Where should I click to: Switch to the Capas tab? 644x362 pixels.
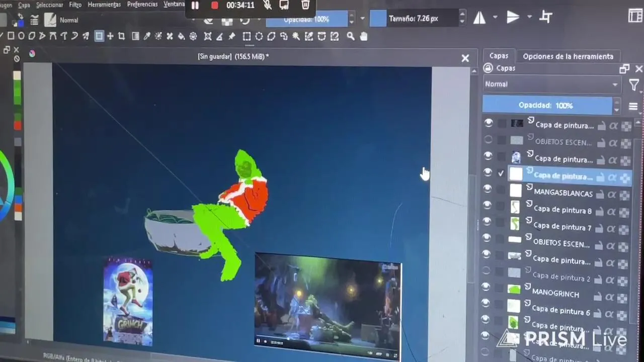[x=499, y=56]
